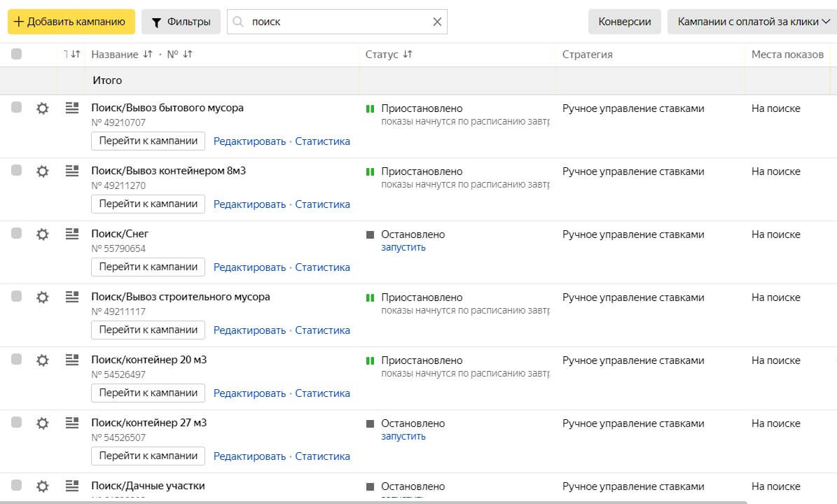Check the Поиск/контейнер 20 м3 checkbox
837x504 pixels.
click(17, 359)
